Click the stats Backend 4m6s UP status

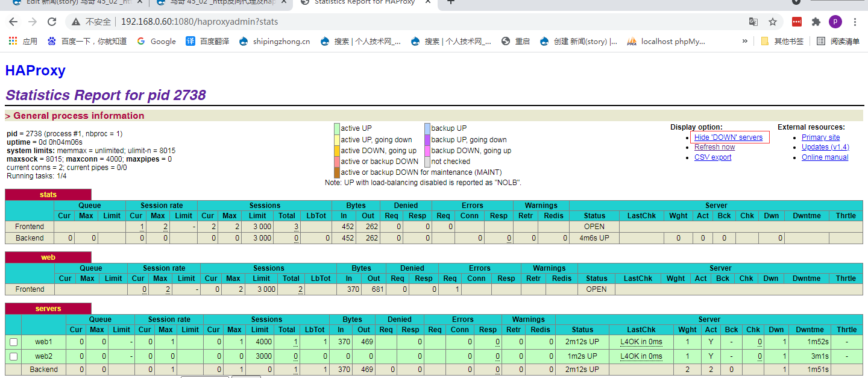(594, 238)
